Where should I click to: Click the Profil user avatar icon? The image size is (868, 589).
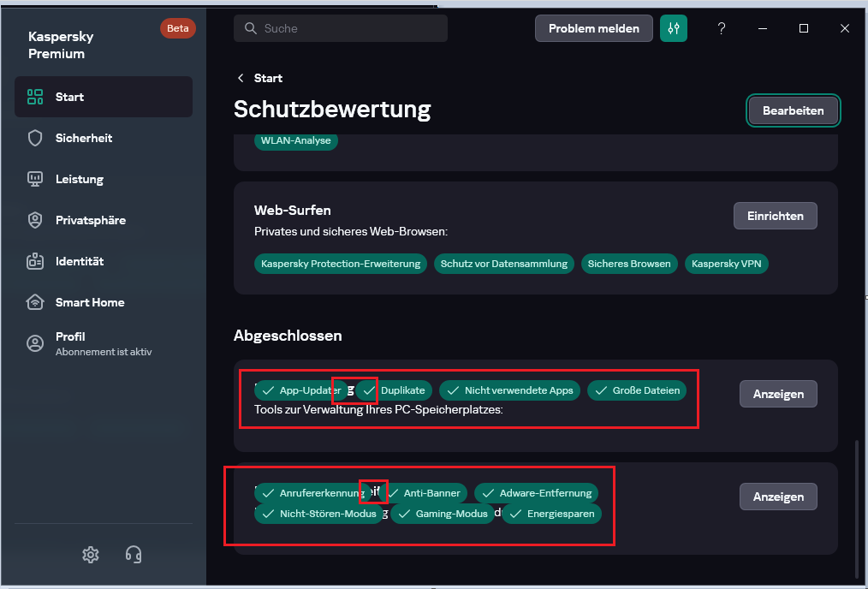tap(35, 343)
